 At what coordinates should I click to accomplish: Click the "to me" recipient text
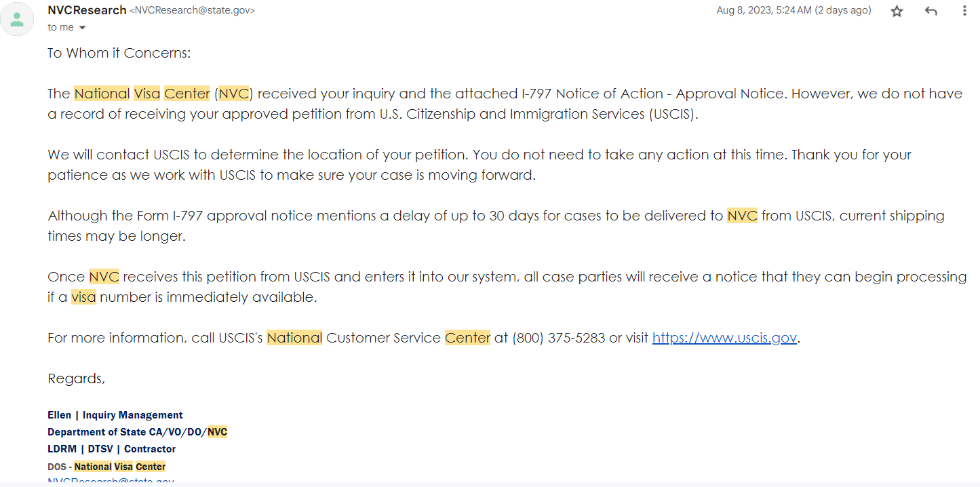[x=60, y=27]
